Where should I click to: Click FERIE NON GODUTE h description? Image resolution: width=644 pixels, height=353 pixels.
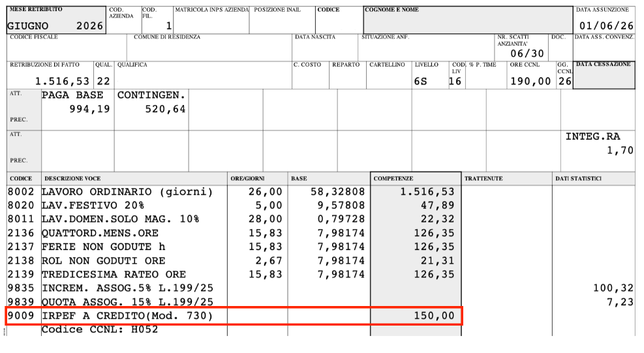tap(103, 247)
